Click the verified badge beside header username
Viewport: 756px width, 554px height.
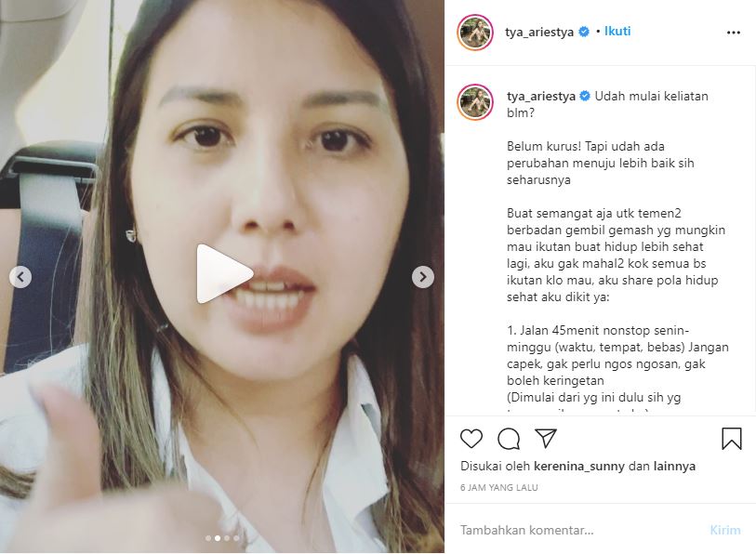[583, 32]
